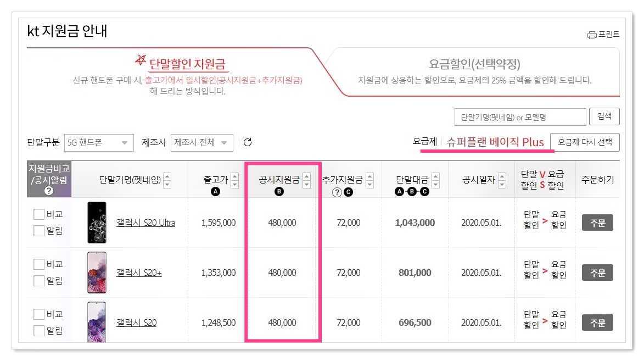Open 갤럭시 S20+ link

pyautogui.click(x=139, y=273)
